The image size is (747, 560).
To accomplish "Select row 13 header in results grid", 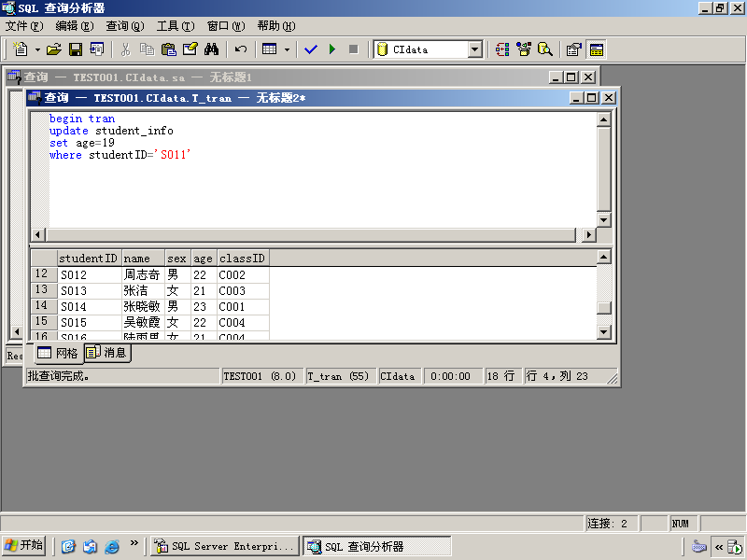I will pos(41,290).
